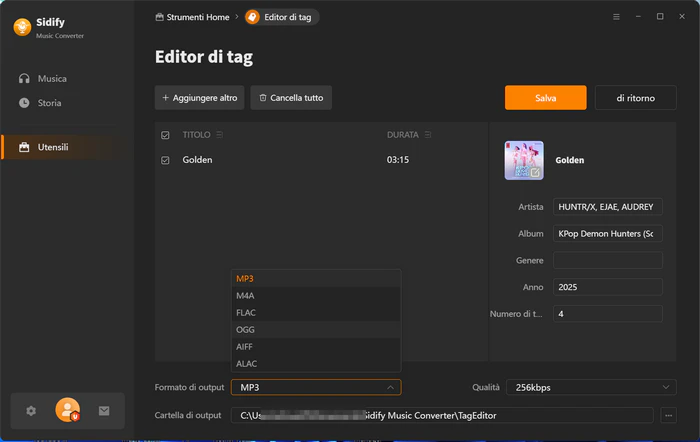Click the toolbox icon beside Strumenti Home
The width and height of the screenshot is (700, 442).
pos(159,17)
